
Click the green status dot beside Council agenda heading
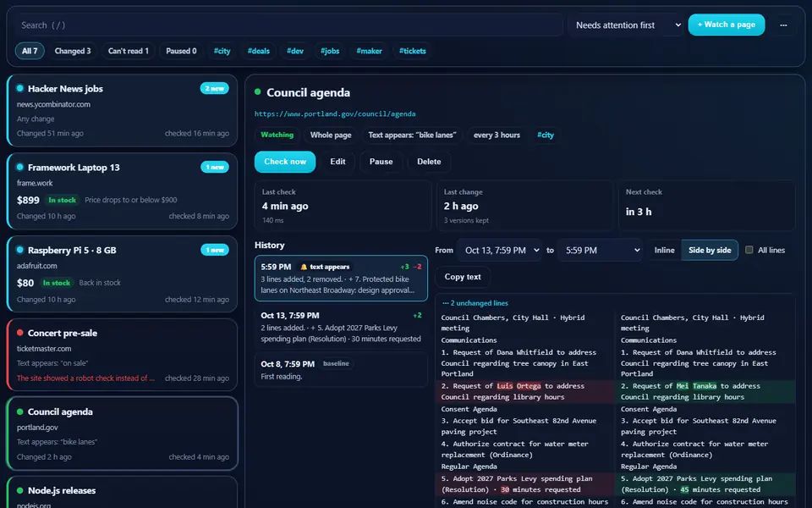(257, 92)
